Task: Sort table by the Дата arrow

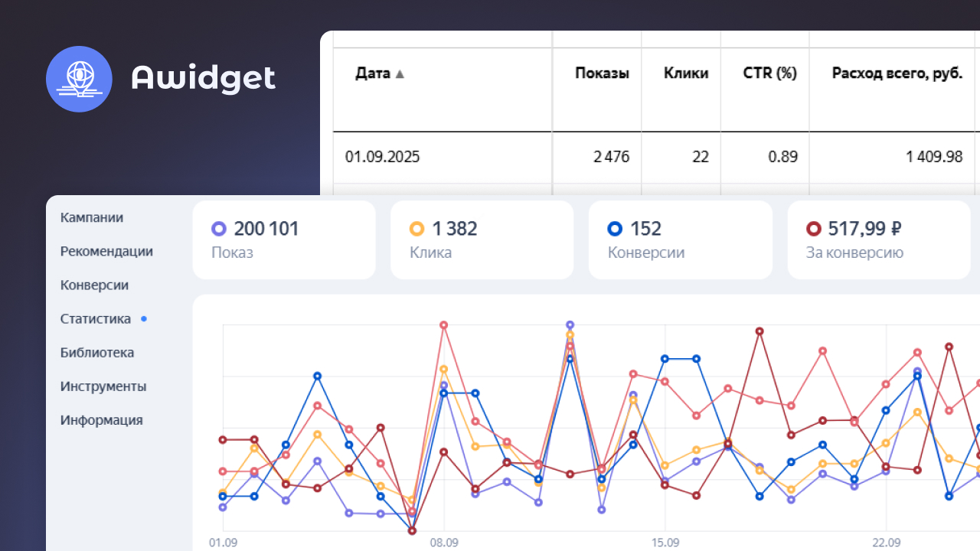Action: point(400,74)
